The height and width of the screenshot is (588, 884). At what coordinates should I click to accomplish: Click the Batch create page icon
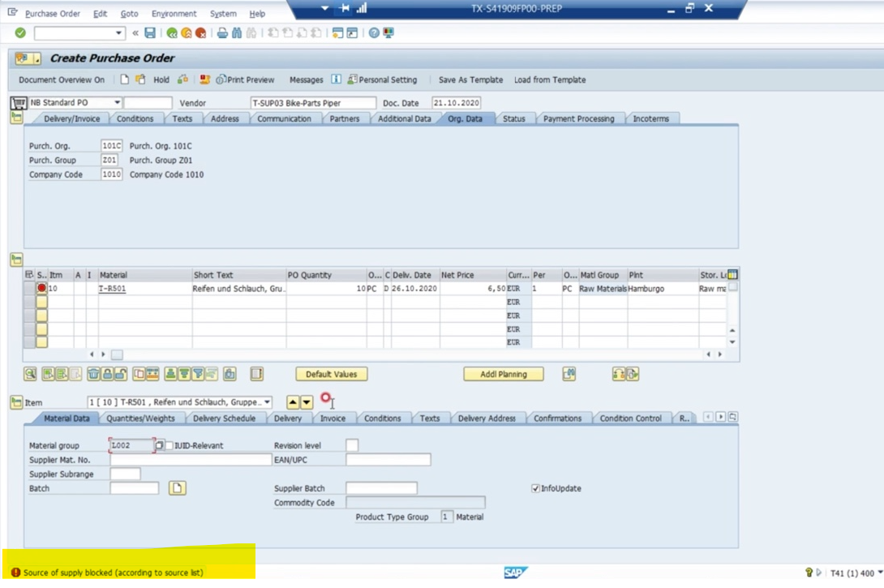point(177,488)
